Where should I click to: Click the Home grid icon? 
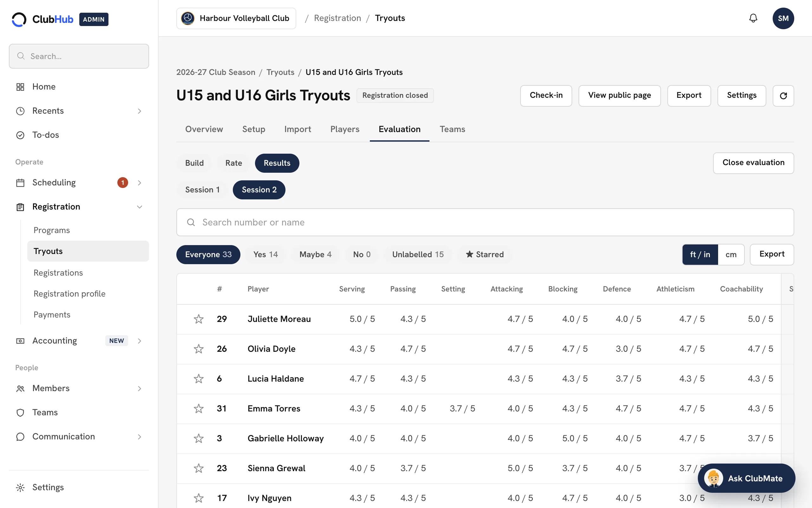pos(20,87)
